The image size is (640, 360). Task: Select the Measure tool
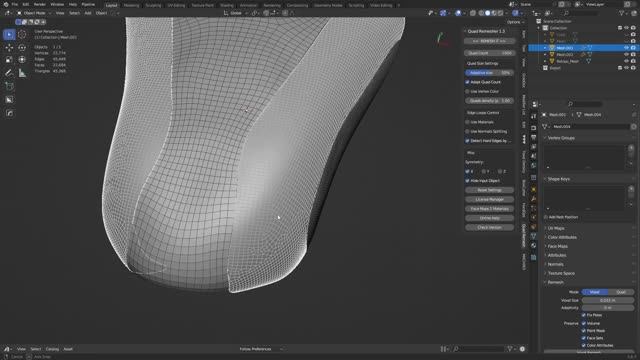tap(22, 73)
